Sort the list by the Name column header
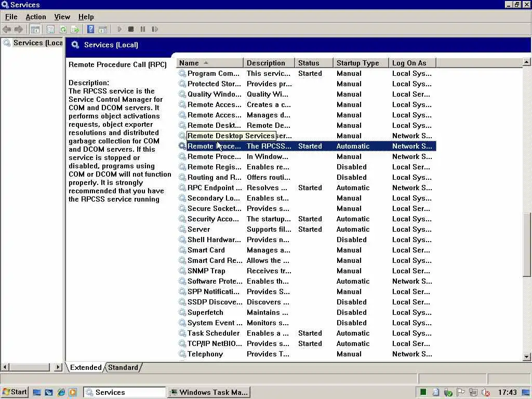 click(210, 63)
